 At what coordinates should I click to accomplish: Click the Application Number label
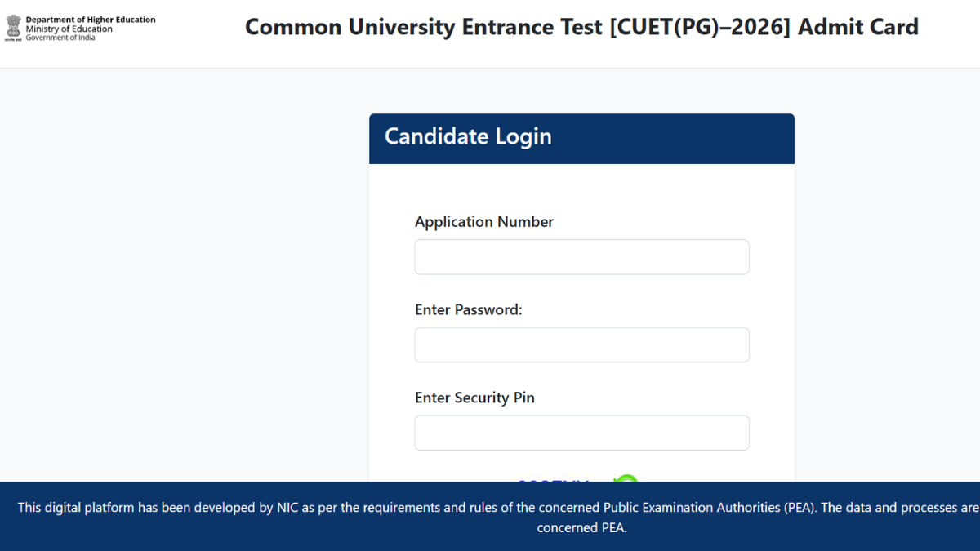click(484, 222)
